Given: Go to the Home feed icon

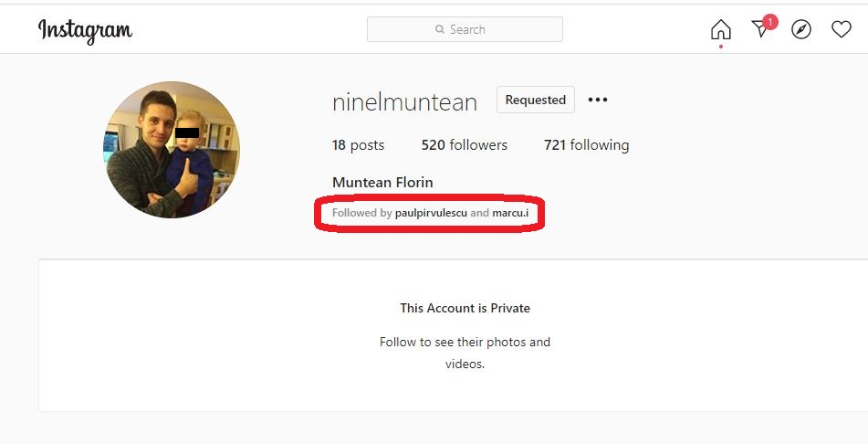Looking at the screenshot, I should (x=721, y=30).
